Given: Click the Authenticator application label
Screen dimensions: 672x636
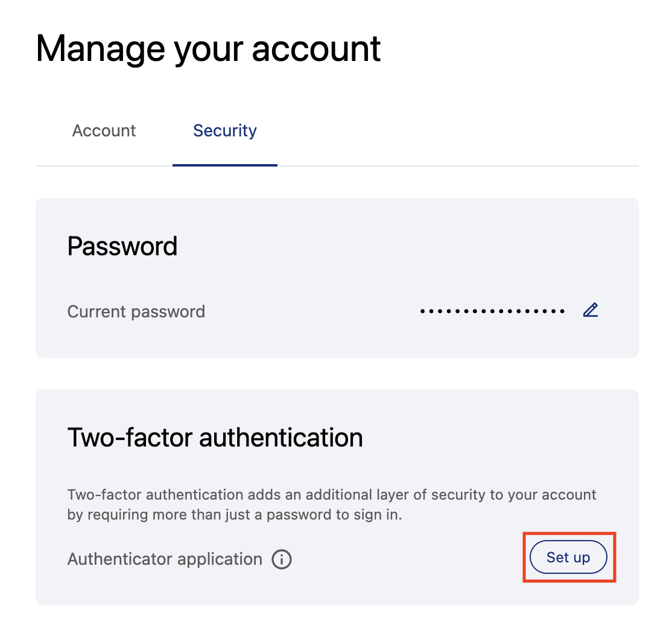Looking at the screenshot, I should click(165, 559).
